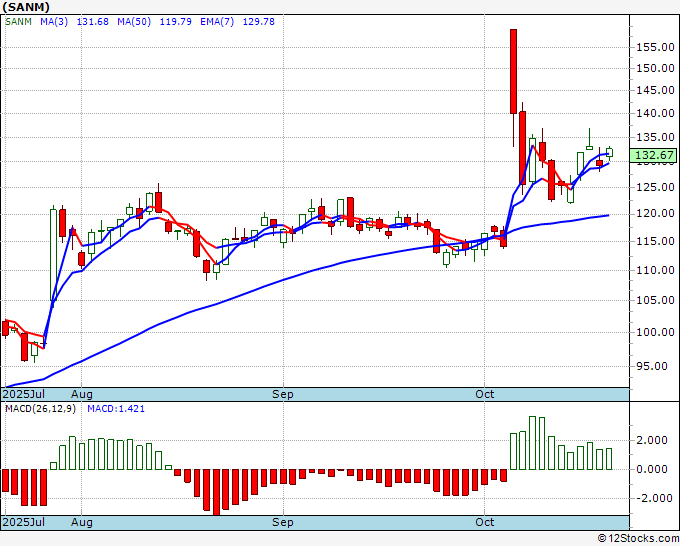
Task: Click Oct on MACD date axis
Action: click(484, 522)
